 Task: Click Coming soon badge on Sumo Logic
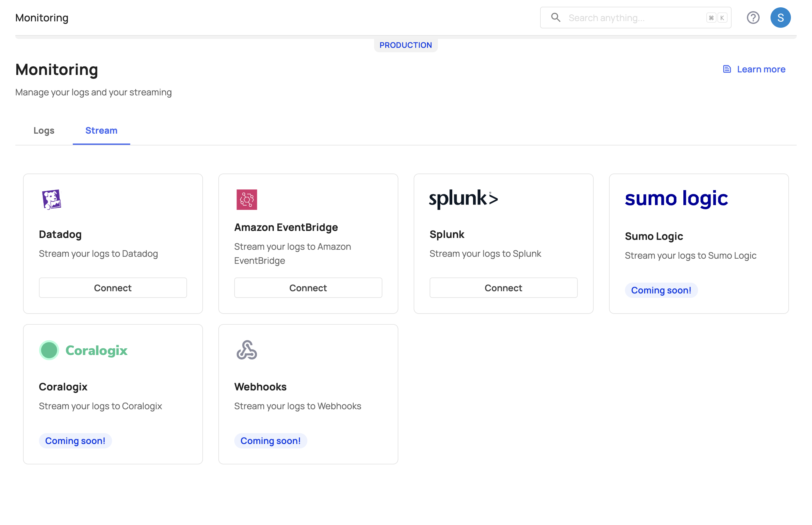click(x=661, y=290)
